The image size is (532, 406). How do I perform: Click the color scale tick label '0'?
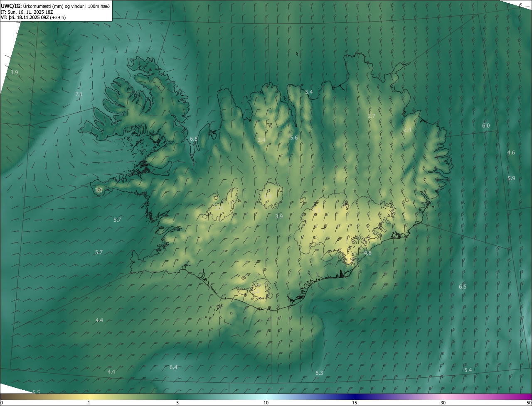point(2,403)
